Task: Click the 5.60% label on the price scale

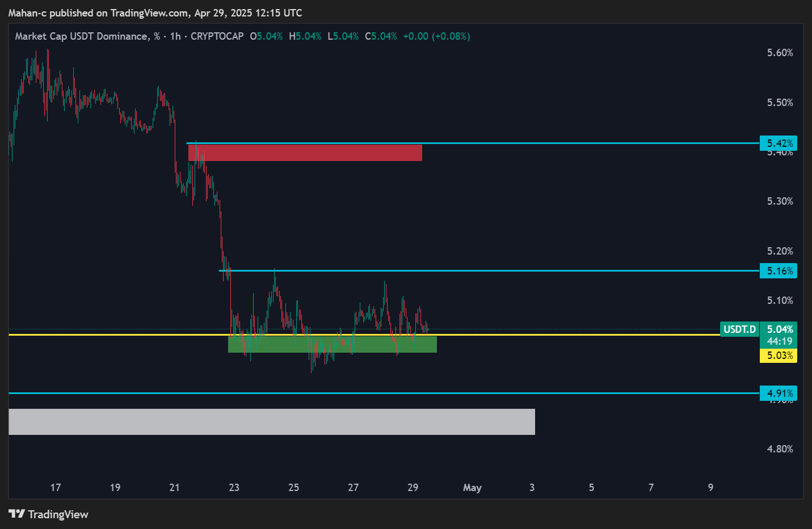Action: point(780,53)
